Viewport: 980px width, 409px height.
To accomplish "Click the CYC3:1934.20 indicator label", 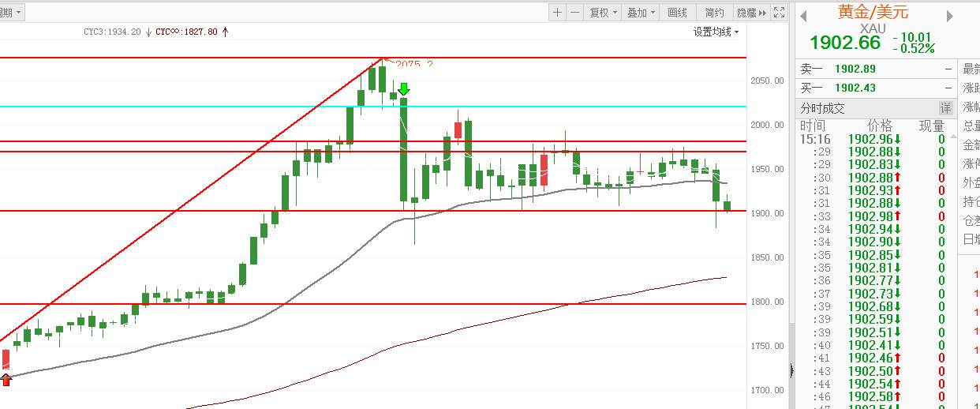I will tap(112, 32).
